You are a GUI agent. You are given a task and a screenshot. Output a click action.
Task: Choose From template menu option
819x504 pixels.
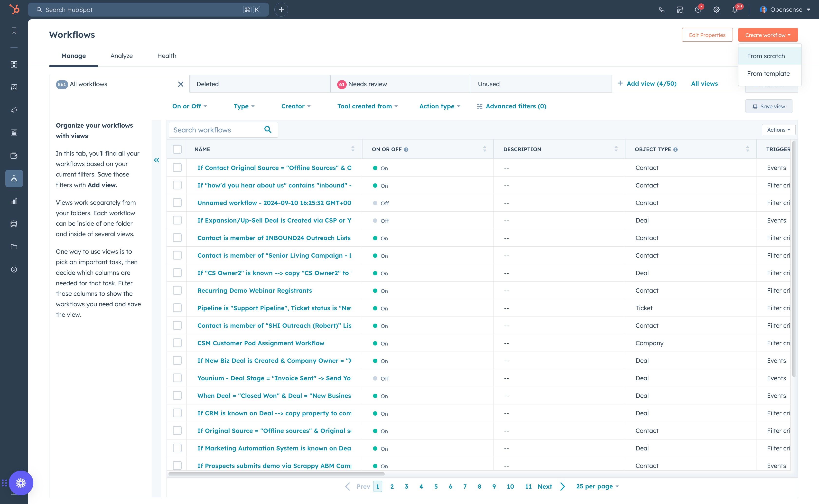click(768, 73)
